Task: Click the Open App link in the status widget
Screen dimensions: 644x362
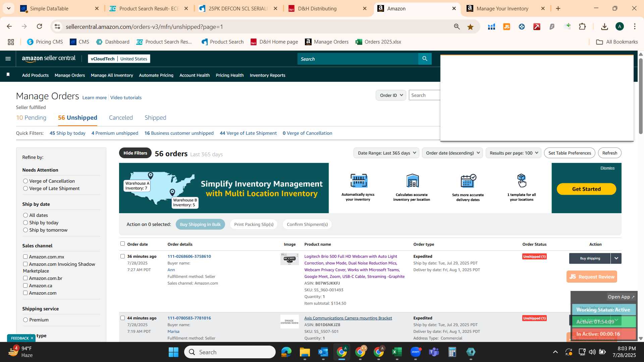Action: click(621, 297)
